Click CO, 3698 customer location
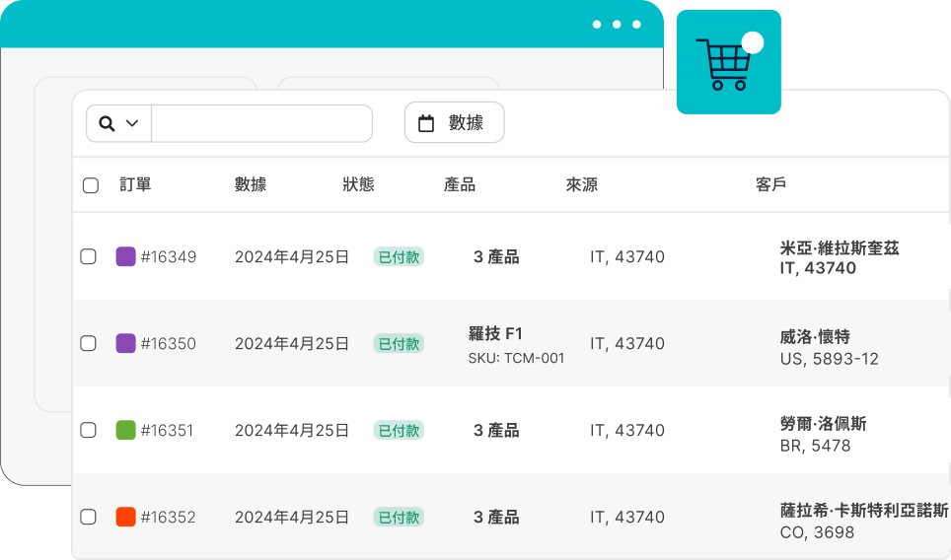This screenshot has height=560, width=951. tap(817, 532)
